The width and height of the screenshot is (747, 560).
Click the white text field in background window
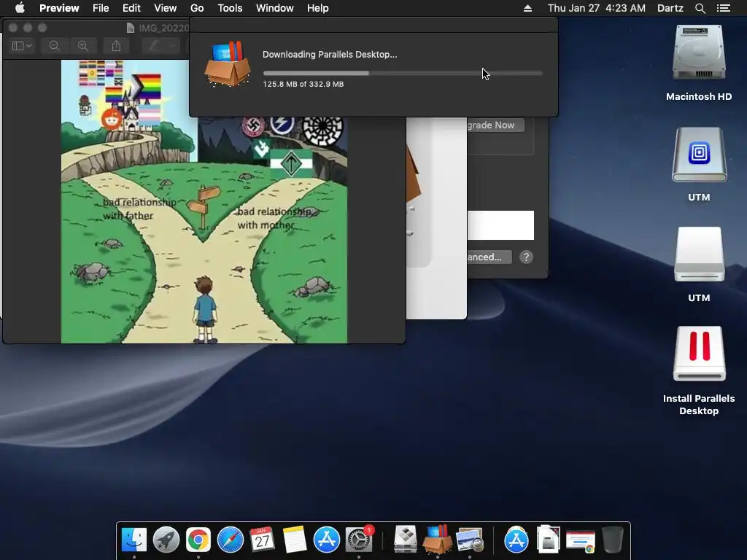pos(500,225)
